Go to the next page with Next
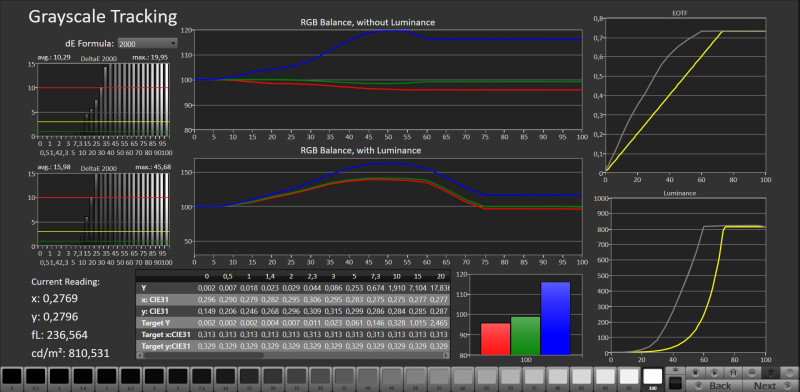This screenshot has width=800, height=392. coord(771,386)
